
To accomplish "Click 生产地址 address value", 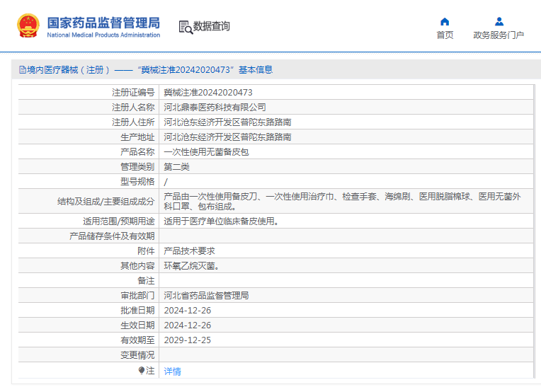I will tap(227, 137).
